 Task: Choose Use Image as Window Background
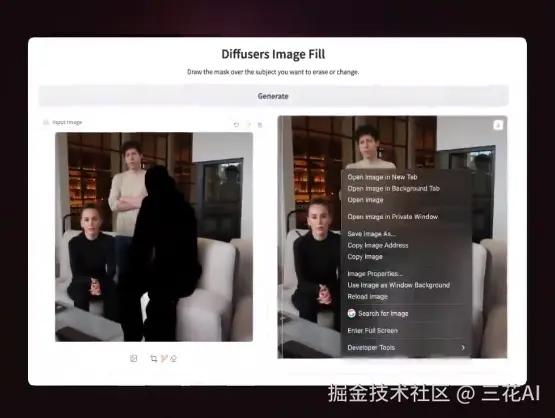click(x=399, y=285)
